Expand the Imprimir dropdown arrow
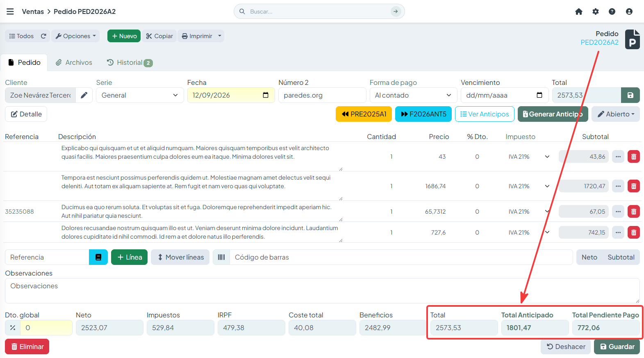Viewport: 644px width, 358px height. coord(220,36)
